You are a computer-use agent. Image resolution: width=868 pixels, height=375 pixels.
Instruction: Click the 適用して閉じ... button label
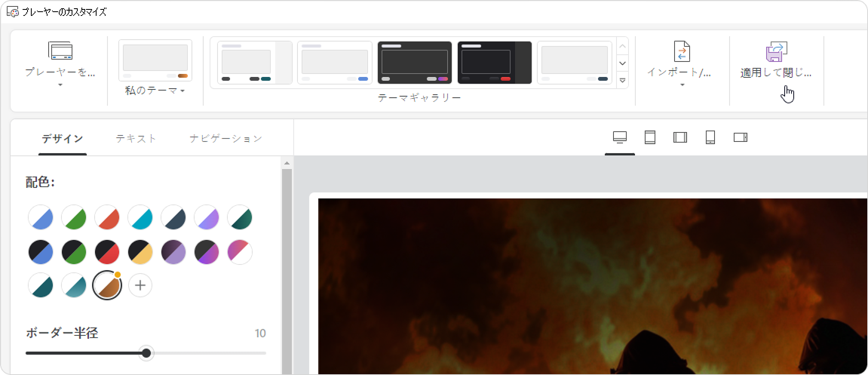point(776,72)
